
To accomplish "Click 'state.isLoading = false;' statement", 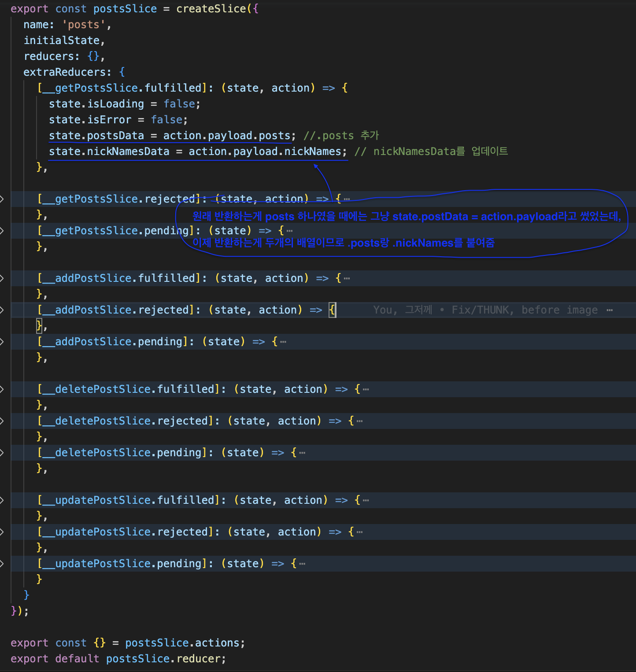I will pyautogui.click(x=125, y=104).
